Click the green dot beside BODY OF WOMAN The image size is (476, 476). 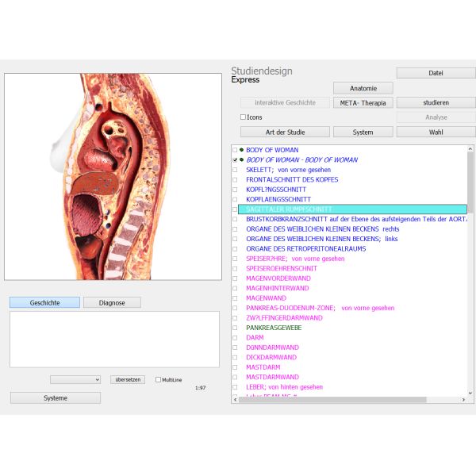click(x=241, y=150)
